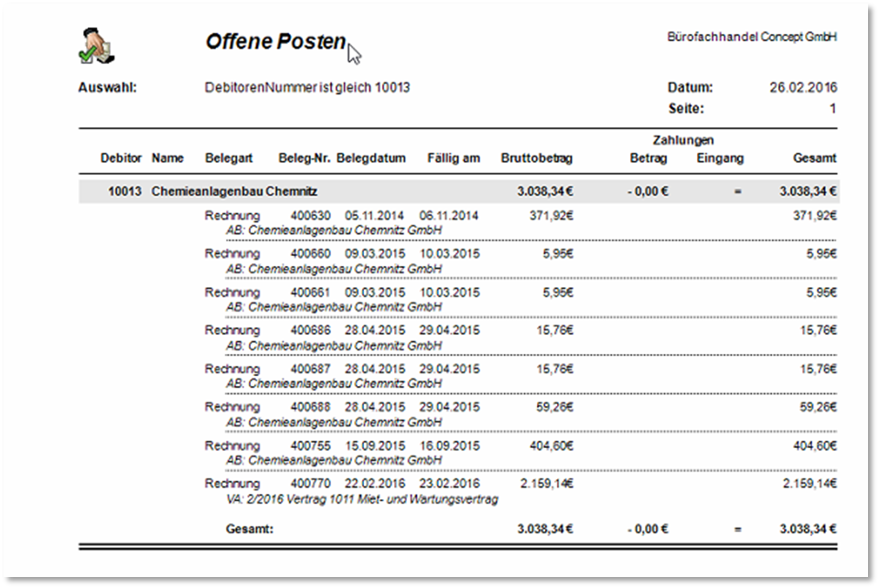Select the Eingang column header under Zahlungen
This screenshot has height=588, width=879.
pos(720,158)
